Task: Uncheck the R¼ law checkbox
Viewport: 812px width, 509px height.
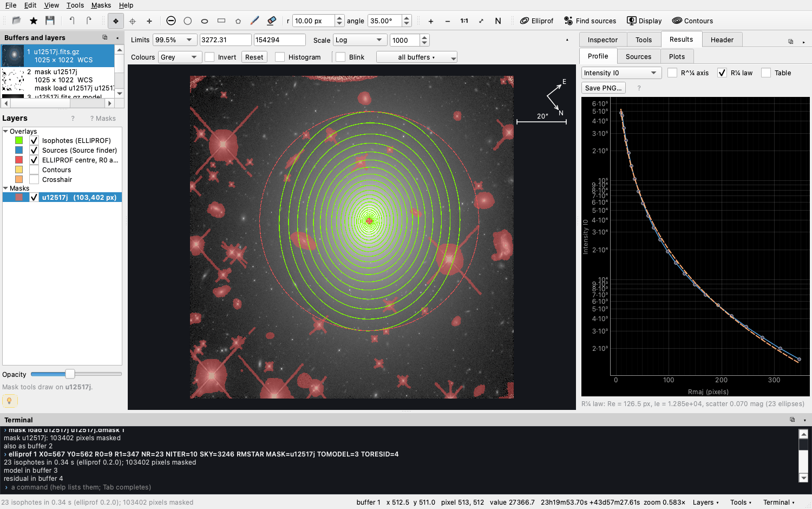Action: pyautogui.click(x=722, y=73)
